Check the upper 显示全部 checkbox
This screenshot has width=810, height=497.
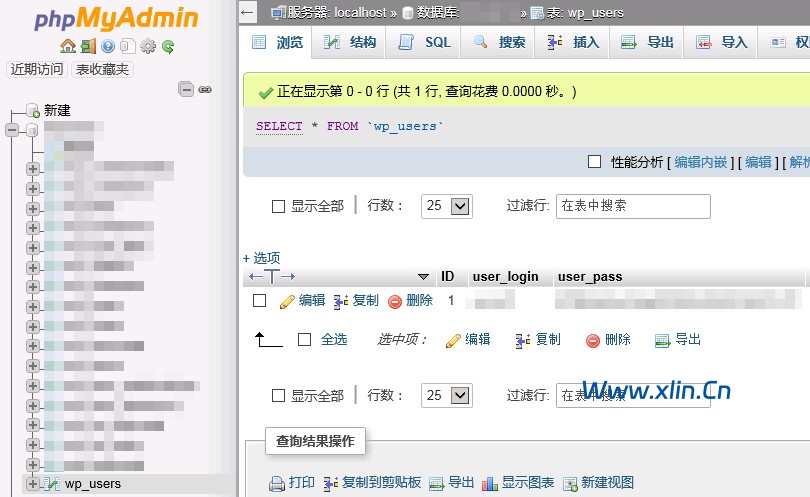point(279,206)
